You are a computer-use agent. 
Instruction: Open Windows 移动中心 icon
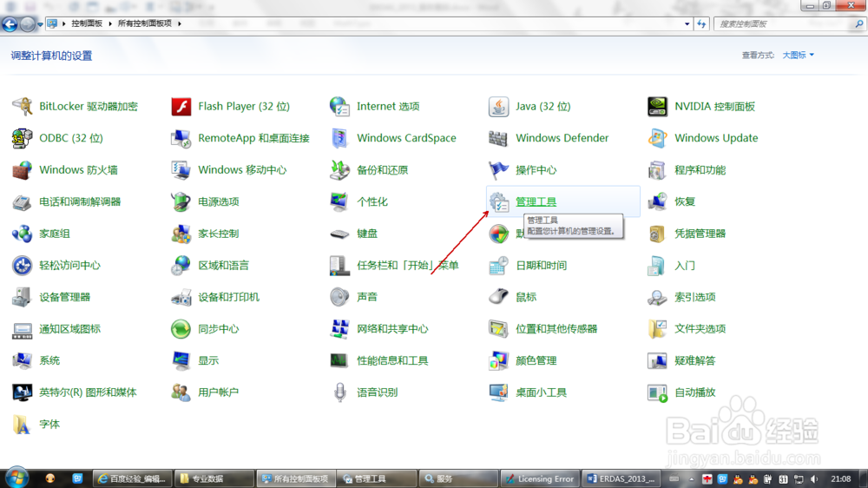(x=181, y=170)
